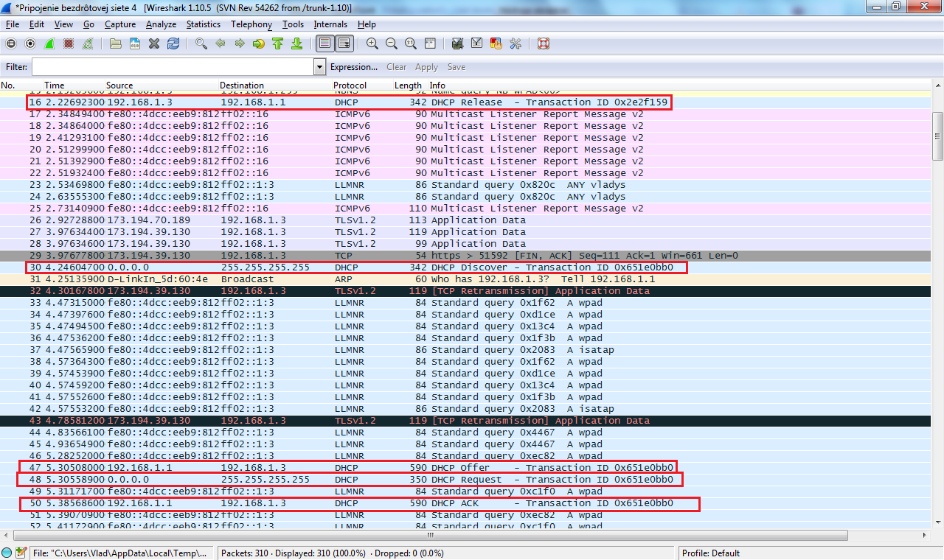
Task: Zoom out the packet text
Action: (392, 43)
